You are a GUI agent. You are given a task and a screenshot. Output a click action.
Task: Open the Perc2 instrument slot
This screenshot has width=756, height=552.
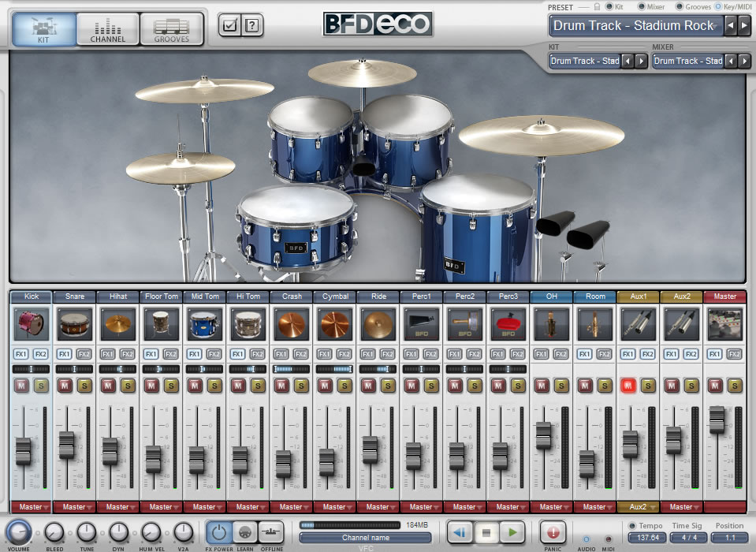tap(465, 324)
